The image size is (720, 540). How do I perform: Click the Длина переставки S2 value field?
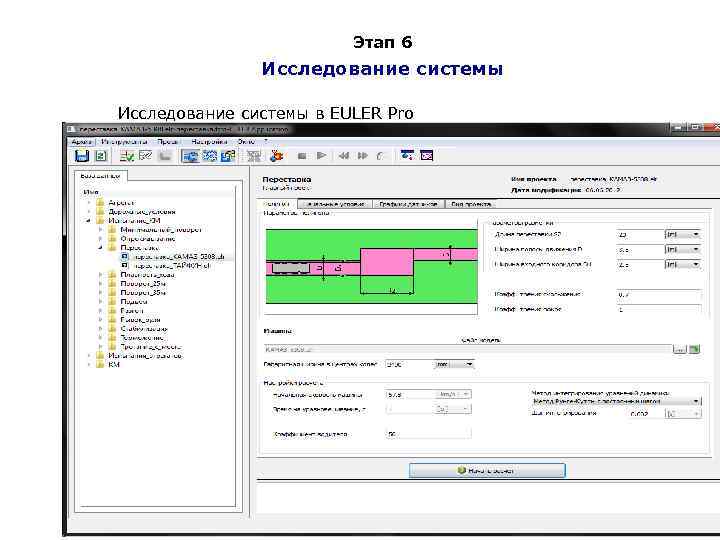[639, 235]
